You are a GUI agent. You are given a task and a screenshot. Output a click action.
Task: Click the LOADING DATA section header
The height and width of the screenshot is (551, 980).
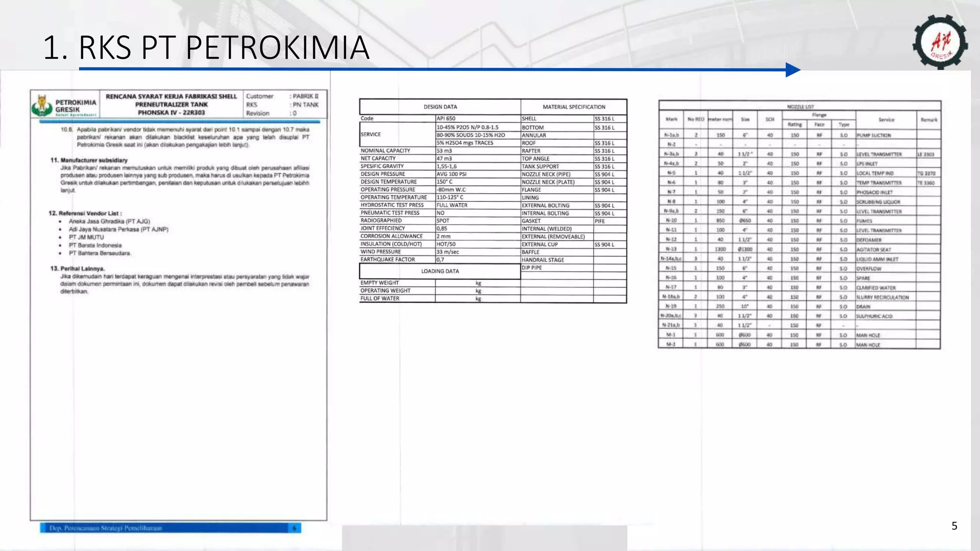click(x=440, y=271)
